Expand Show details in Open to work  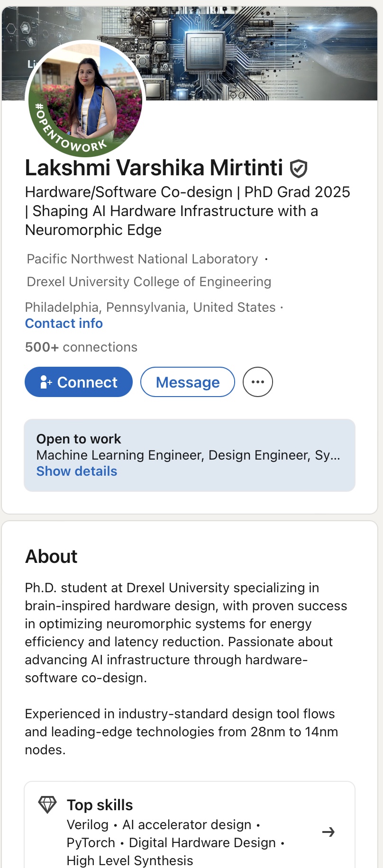coord(76,471)
